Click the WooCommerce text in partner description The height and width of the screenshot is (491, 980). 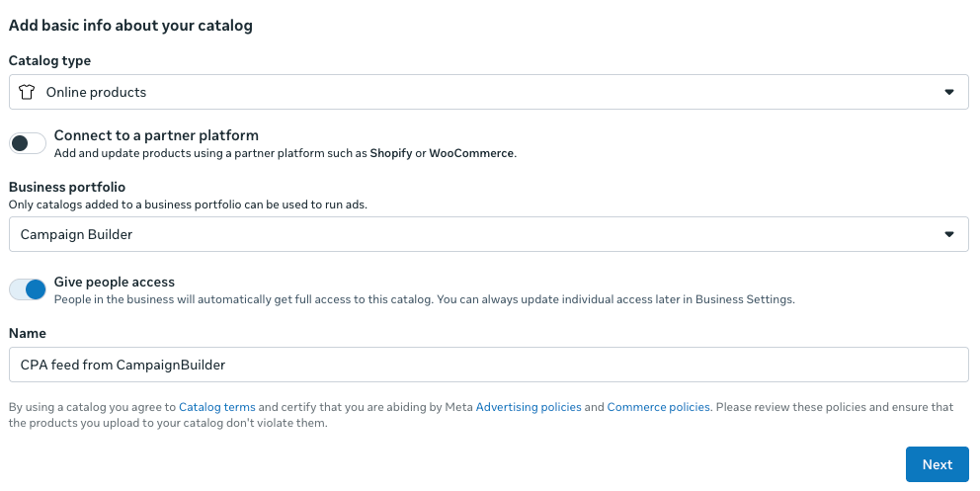471,154
